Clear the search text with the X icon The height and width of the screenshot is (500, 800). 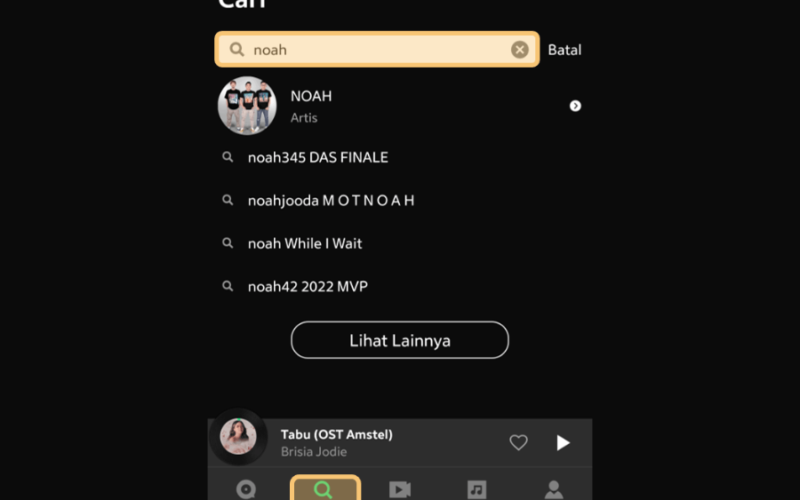coord(519,49)
